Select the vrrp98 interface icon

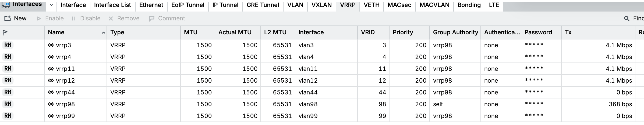51,104
